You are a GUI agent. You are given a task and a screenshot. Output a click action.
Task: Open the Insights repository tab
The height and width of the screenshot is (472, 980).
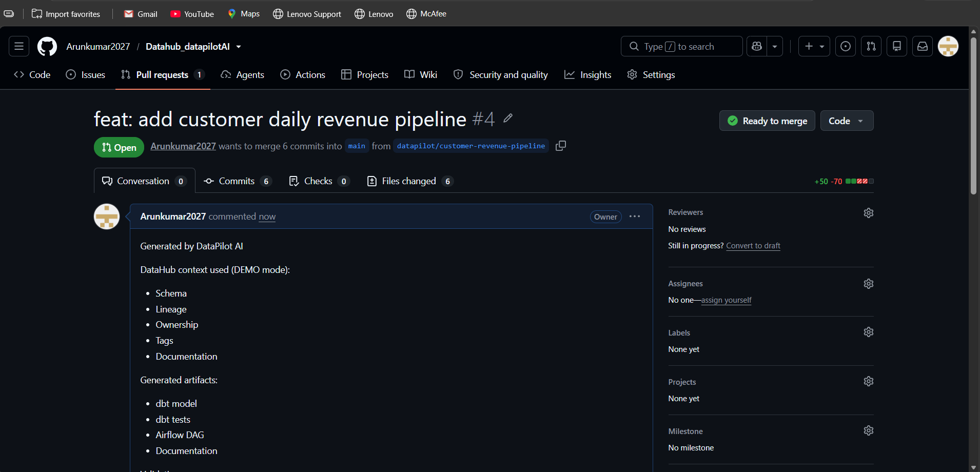(x=588, y=75)
